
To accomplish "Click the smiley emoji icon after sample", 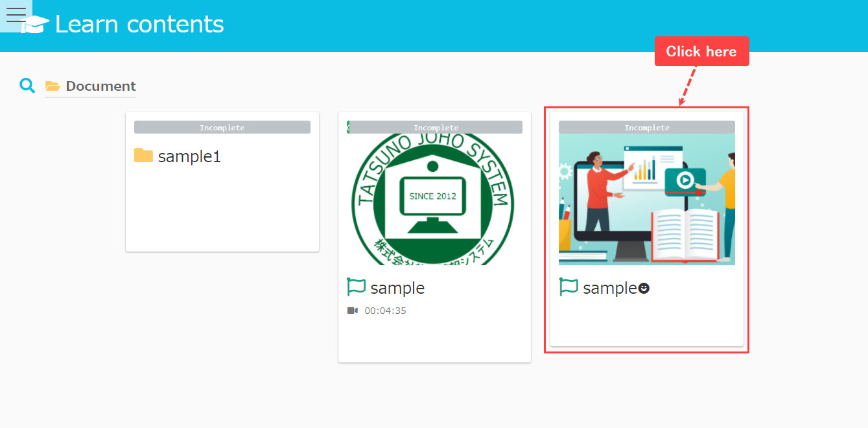I will click(x=644, y=289).
